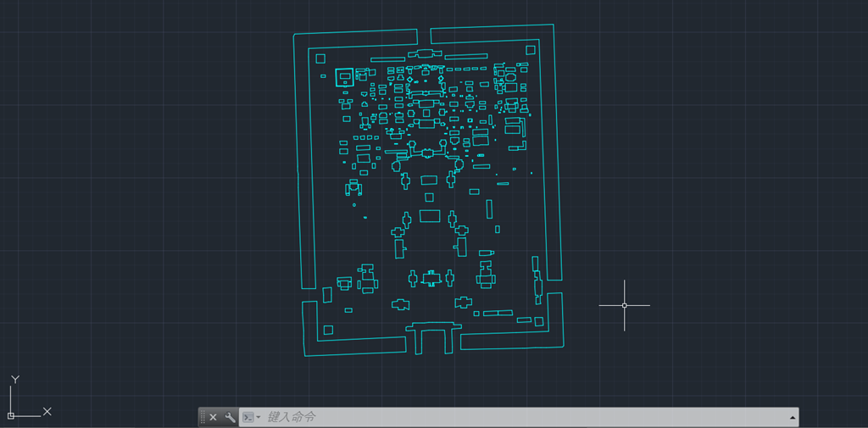Open command line customize wrench menu

coord(230,417)
